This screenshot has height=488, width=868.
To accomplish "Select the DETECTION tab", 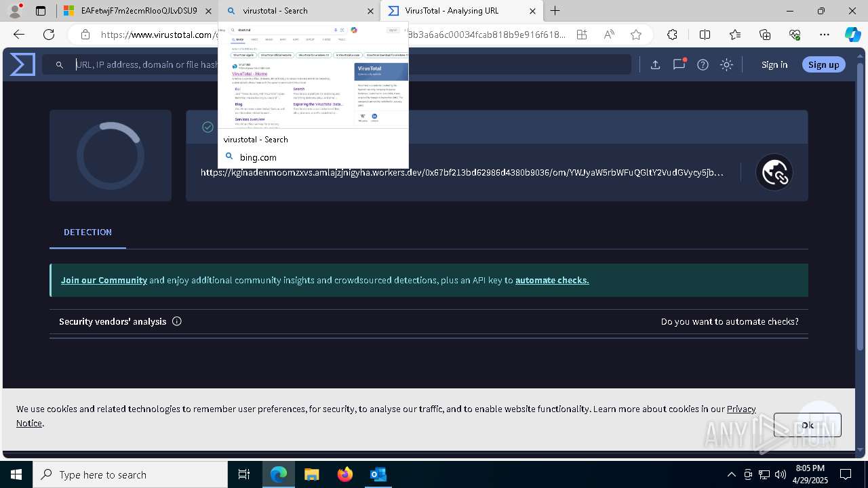I will (87, 232).
